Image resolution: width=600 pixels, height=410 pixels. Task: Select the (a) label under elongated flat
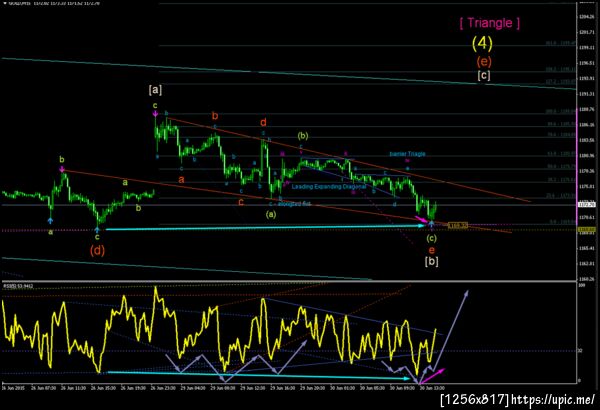[271, 214]
